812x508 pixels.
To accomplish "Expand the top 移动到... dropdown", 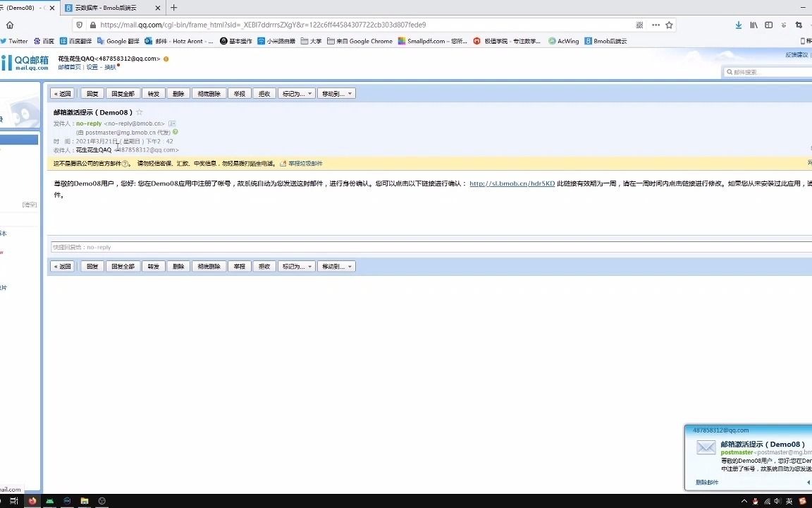I will coord(336,94).
